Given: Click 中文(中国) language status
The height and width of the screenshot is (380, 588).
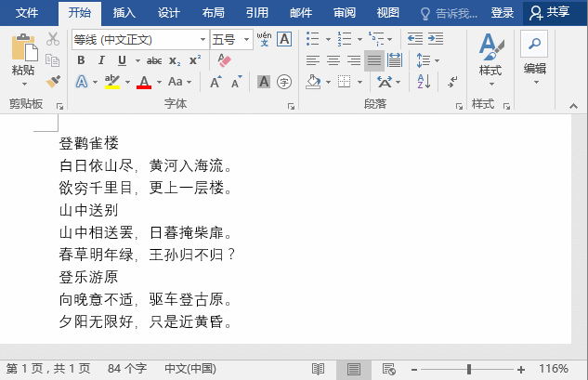Looking at the screenshot, I should [x=190, y=369].
